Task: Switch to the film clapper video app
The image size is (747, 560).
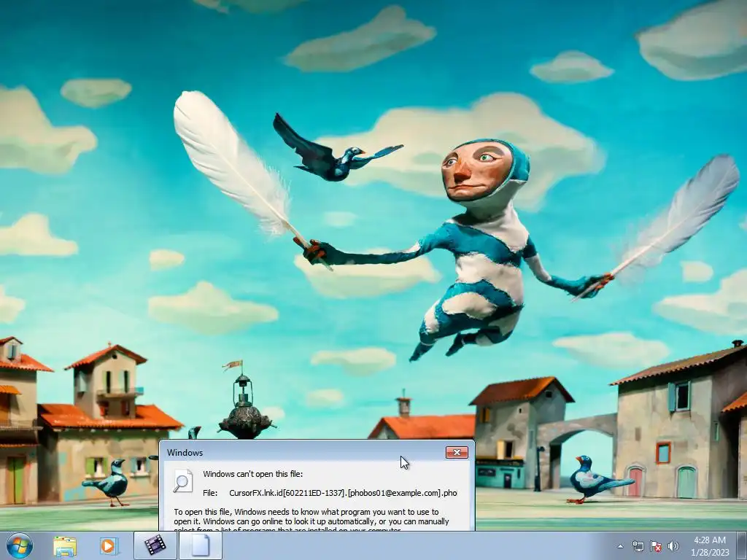Action: [155, 545]
